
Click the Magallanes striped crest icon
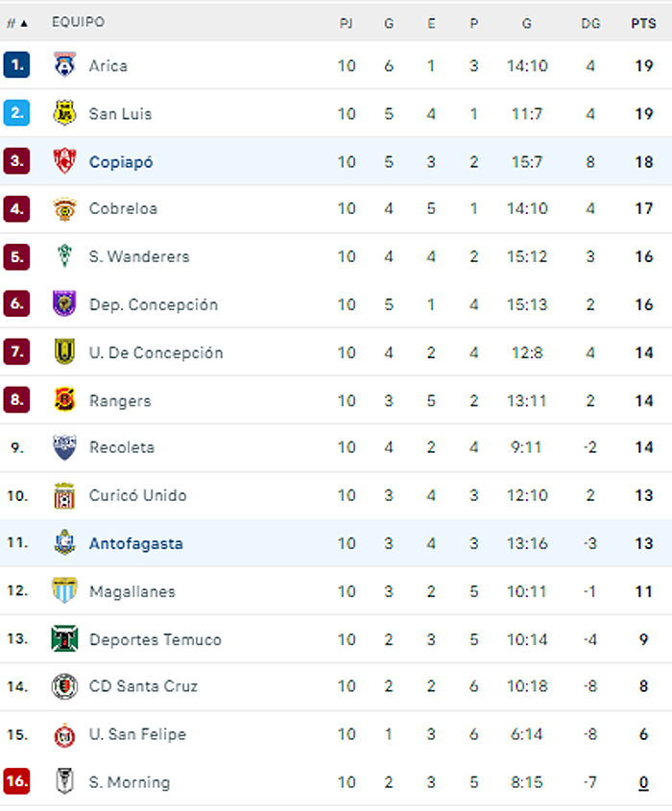pos(64,590)
